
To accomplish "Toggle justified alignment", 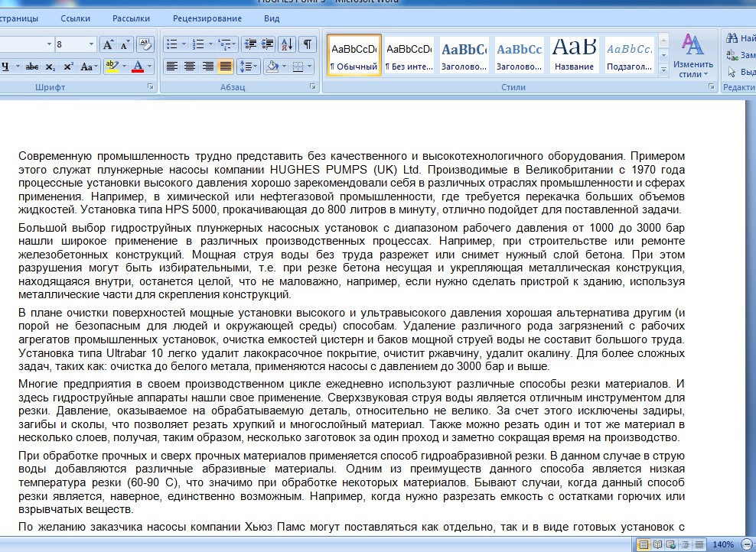I will click(225, 67).
